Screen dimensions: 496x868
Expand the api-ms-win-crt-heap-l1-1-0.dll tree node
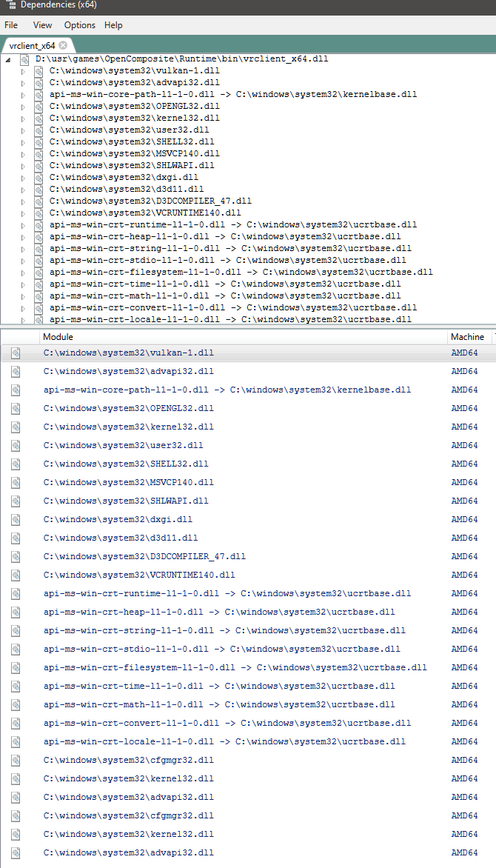tap(23, 237)
